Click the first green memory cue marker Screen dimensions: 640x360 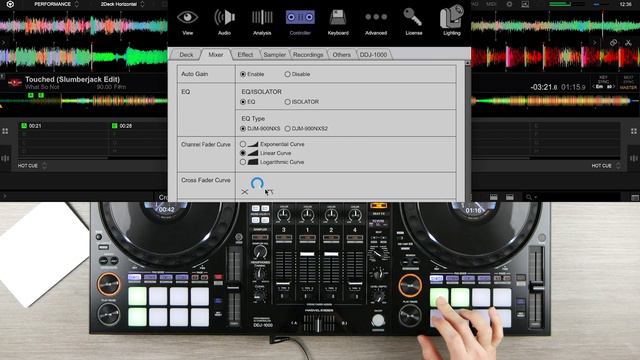[x=31, y=95]
